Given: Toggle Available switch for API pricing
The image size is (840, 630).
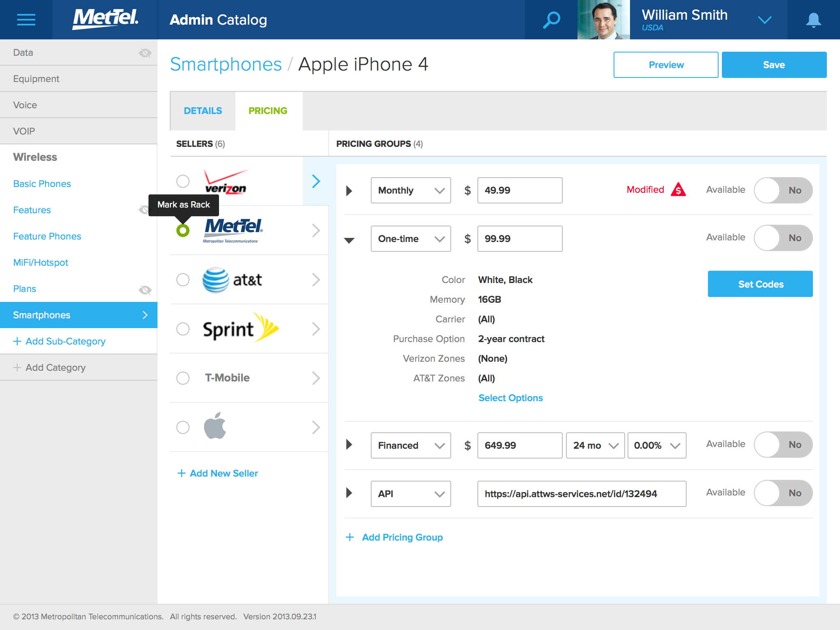Looking at the screenshot, I should (x=783, y=493).
